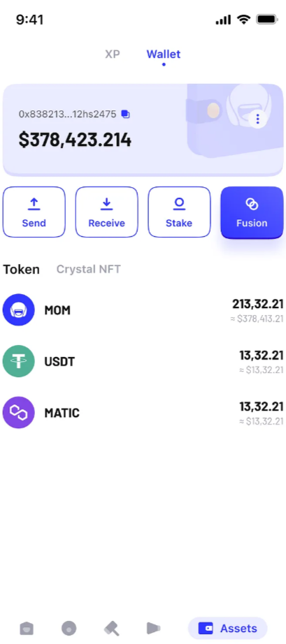Image resolution: width=286 pixels, height=644 pixels.
Task: Select the Assets wallet tab icon
Action: click(206, 629)
